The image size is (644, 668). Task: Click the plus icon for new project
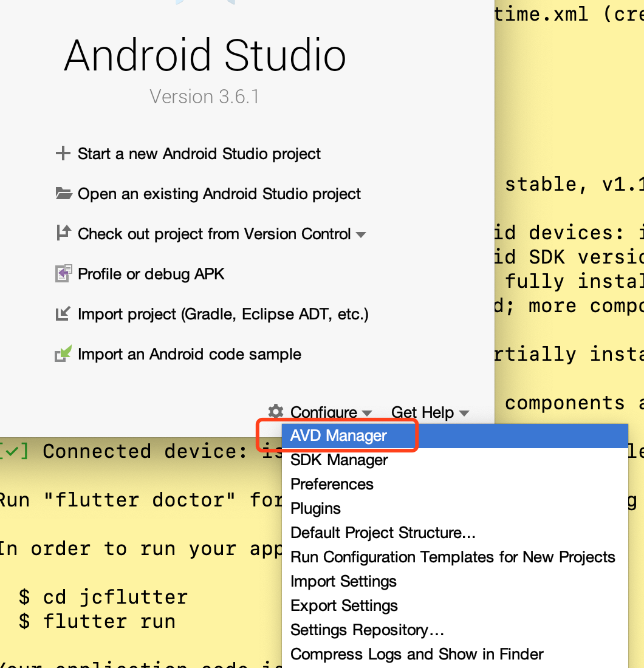pos(63,154)
